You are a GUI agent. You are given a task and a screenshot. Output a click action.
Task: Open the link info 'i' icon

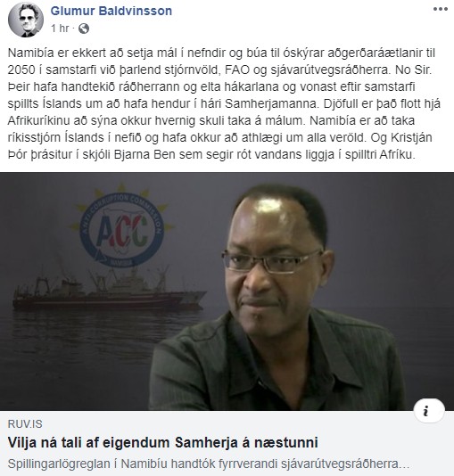pos(429,411)
